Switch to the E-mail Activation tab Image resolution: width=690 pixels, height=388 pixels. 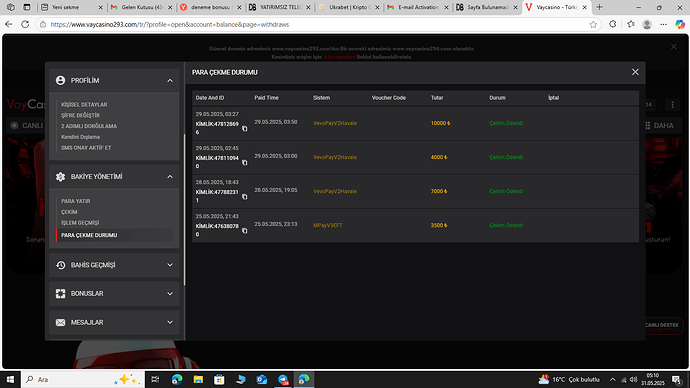click(418, 7)
